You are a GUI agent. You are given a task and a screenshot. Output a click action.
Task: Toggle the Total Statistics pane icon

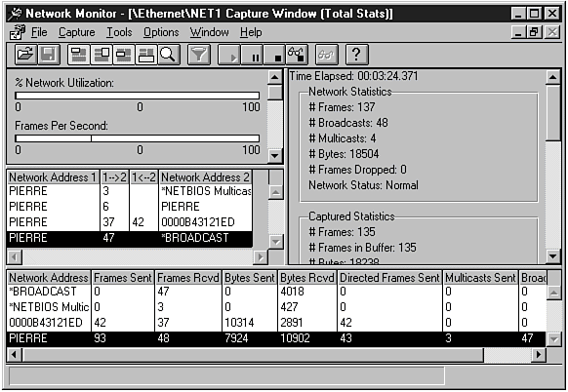point(101,55)
